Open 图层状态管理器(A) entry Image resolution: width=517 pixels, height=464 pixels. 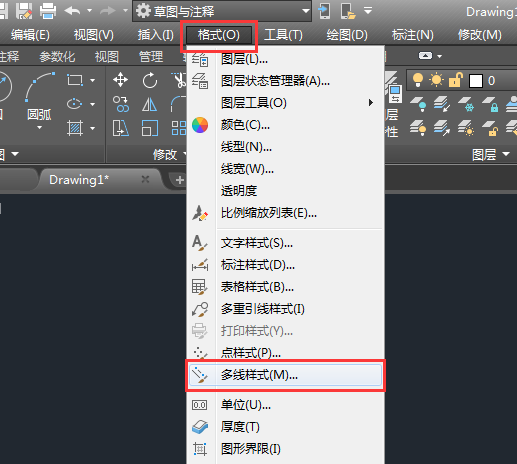(285, 81)
